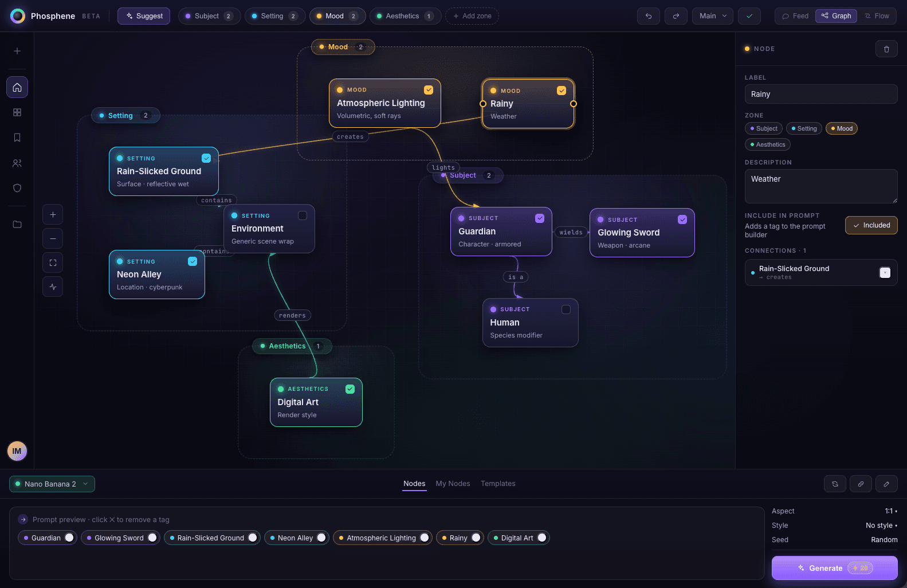Image resolution: width=907 pixels, height=588 pixels.
Task: Select the Aesthetics zone filter in top bar
Action: click(406, 16)
